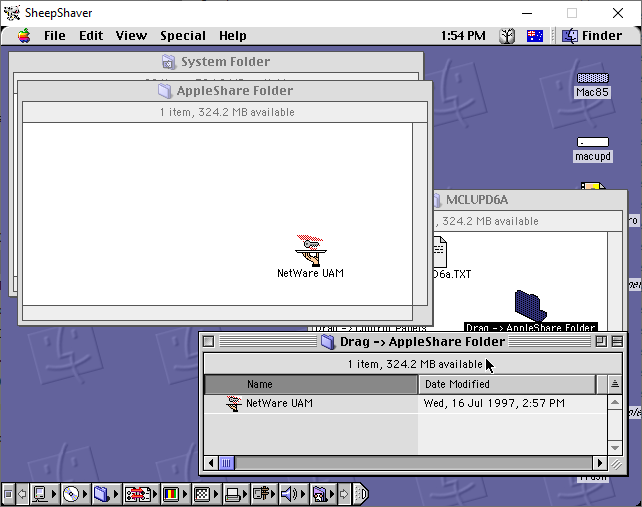Expand the File Sharing module popup arrow
This screenshot has width=642, height=507.
(x=116, y=494)
